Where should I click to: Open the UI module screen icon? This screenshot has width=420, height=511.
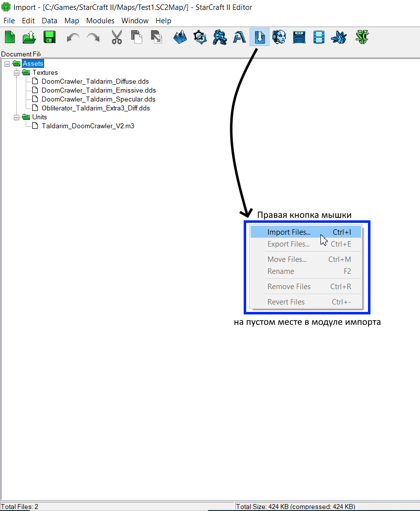click(x=299, y=37)
